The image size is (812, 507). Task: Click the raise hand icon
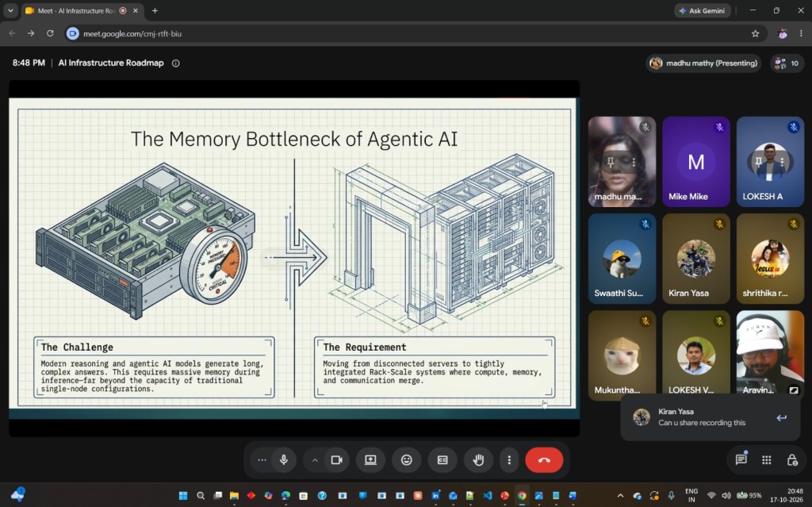coord(478,460)
